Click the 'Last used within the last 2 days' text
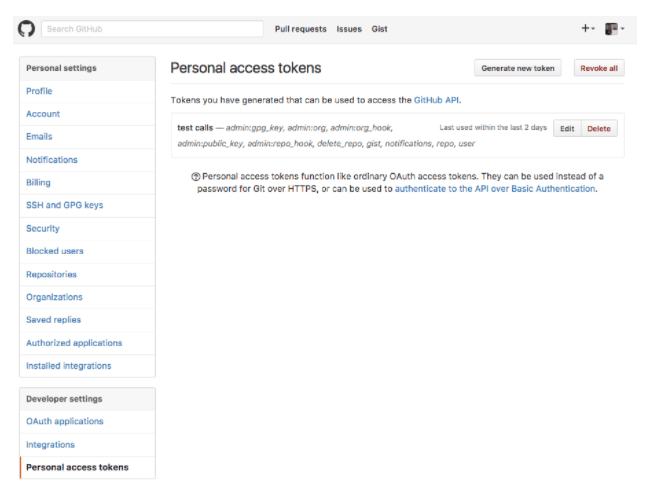The image size is (656, 493). [493, 128]
